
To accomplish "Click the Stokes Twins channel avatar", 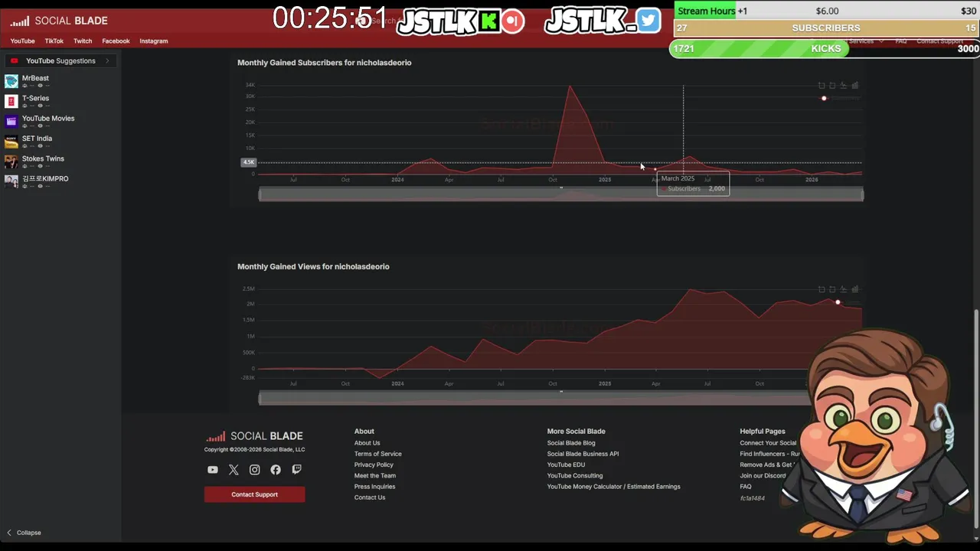I will (x=11, y=161).
